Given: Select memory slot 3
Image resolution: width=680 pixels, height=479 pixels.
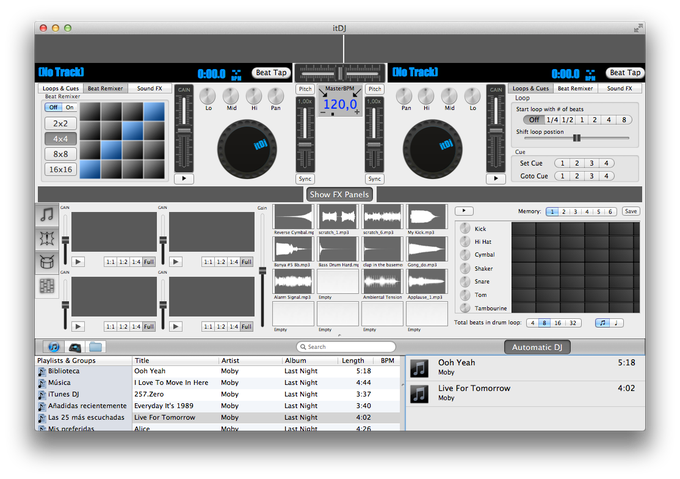Looking at the screenshot, I should (575, 212).
